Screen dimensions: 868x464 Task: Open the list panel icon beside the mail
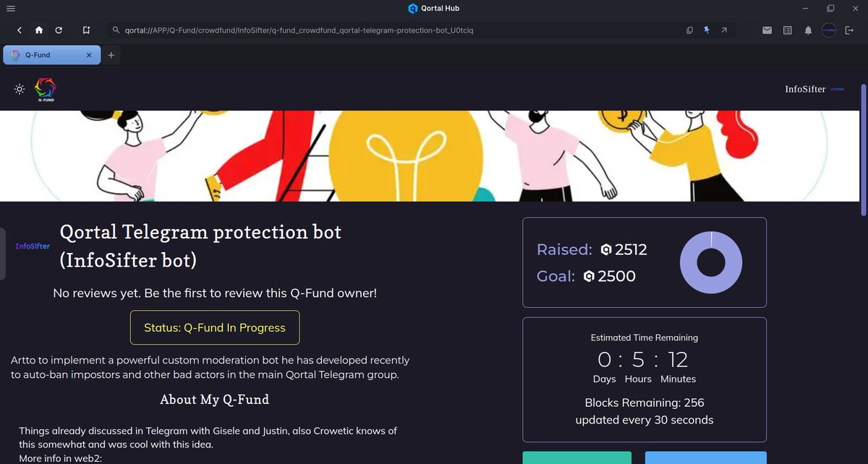point(788,30)
